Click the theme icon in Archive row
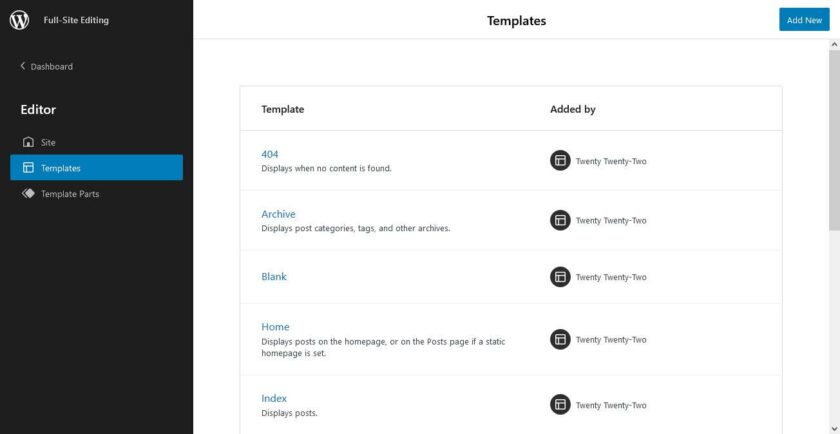The height and width of the screenshot is (434, 840). 560,220
